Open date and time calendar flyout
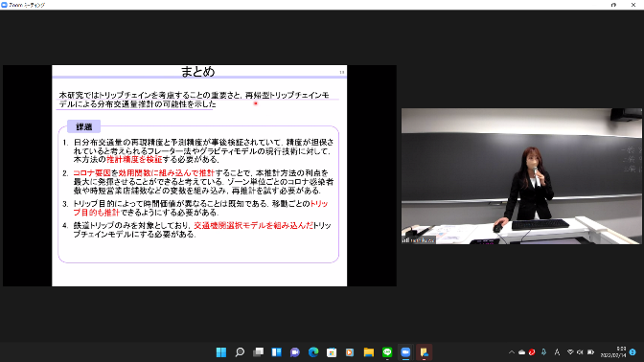Screen dimensions: 644x362 [613, 352]
